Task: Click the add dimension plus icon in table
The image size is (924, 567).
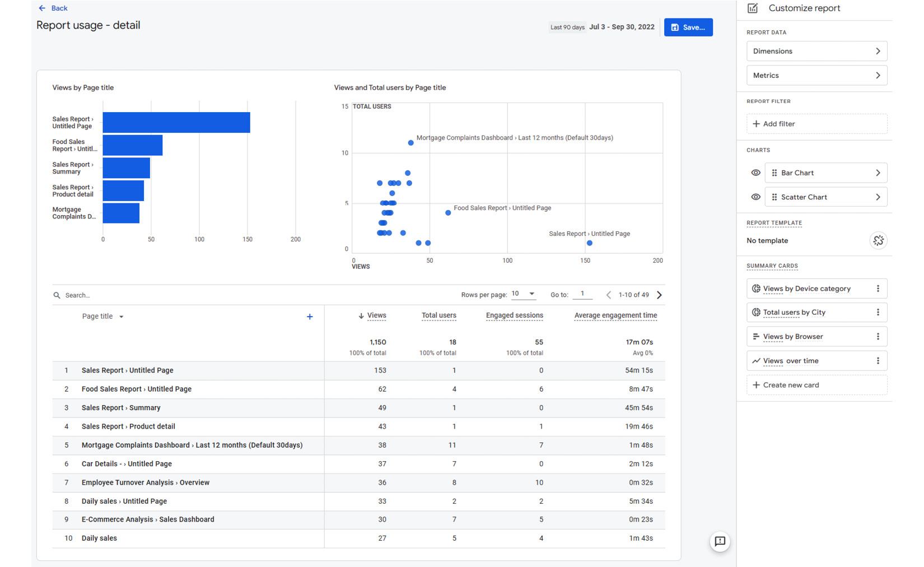Action: [310, 317]
